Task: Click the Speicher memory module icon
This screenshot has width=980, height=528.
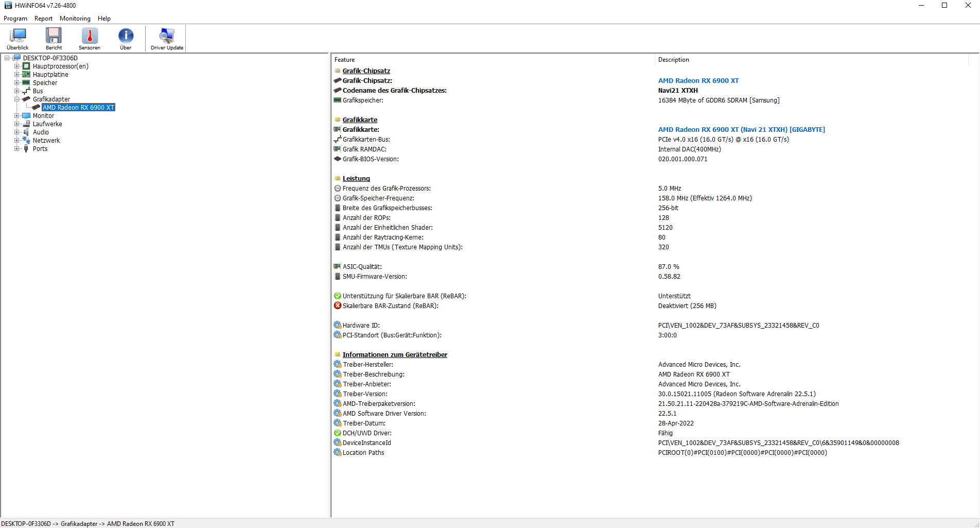Action: [26, 82]
